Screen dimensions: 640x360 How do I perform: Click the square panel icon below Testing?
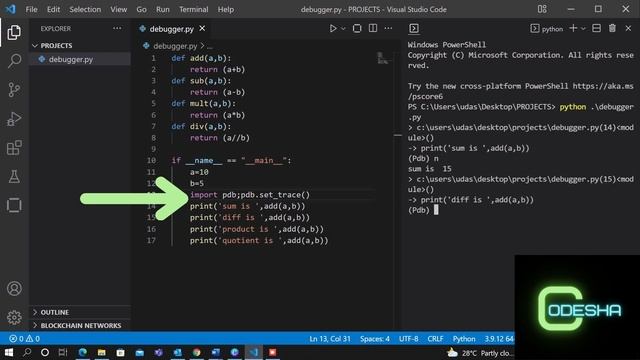click(14, 205)
